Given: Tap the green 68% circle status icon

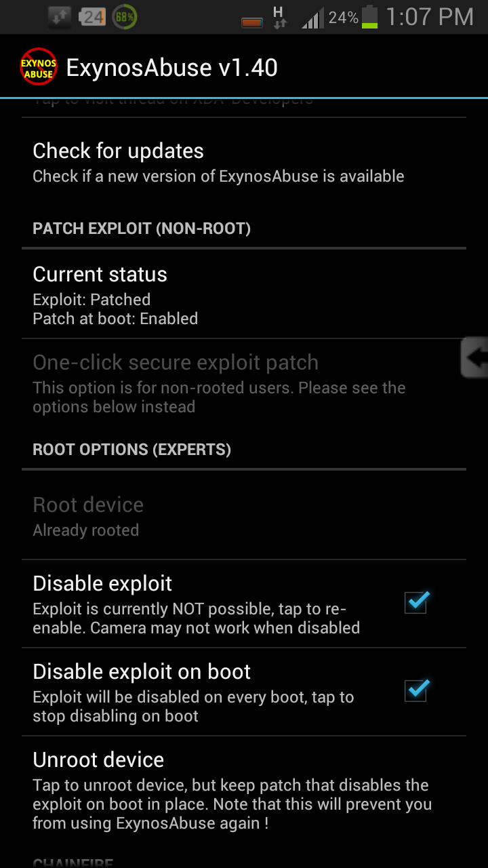Looking at the screenshot, I should point(125,17).
